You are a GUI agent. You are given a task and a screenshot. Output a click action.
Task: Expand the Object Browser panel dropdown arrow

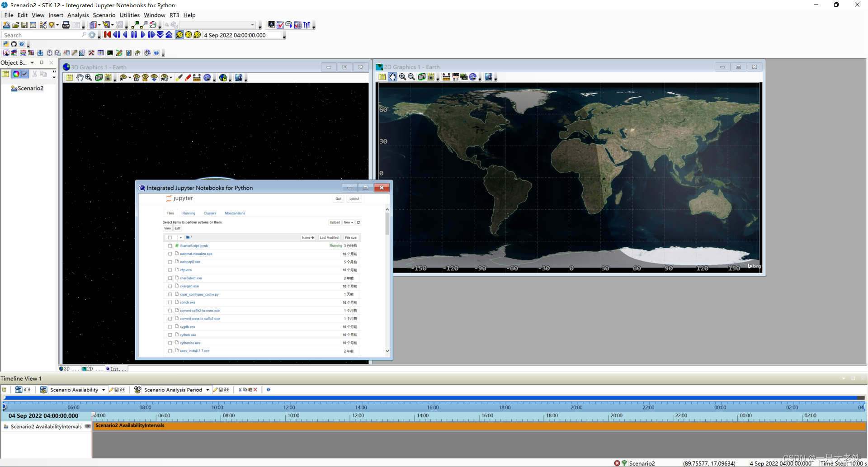32,62
